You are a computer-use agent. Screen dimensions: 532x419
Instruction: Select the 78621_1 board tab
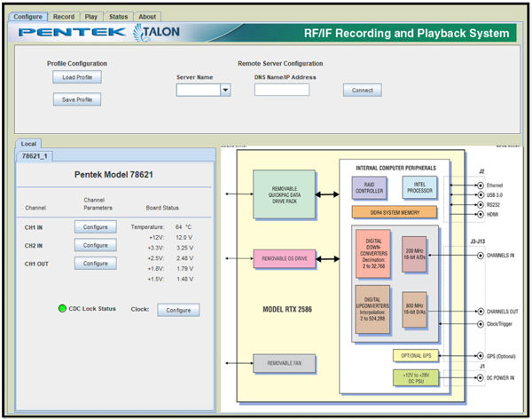pyautogui.click(x=35, y=156)
